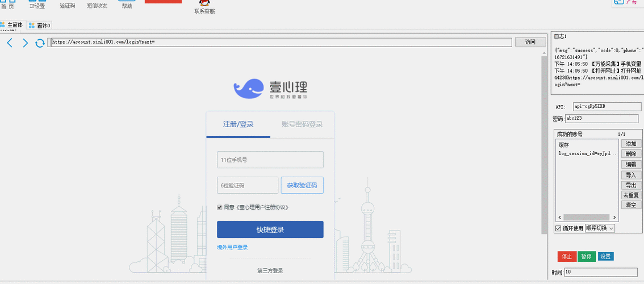Click the 添加 button
Screen dimensions: 644x284
[631, 144]
